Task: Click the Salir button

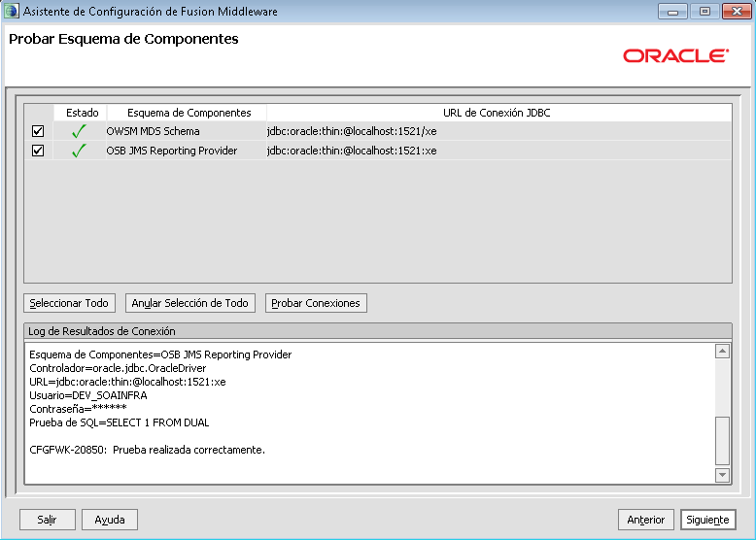Action: point(48,520)
